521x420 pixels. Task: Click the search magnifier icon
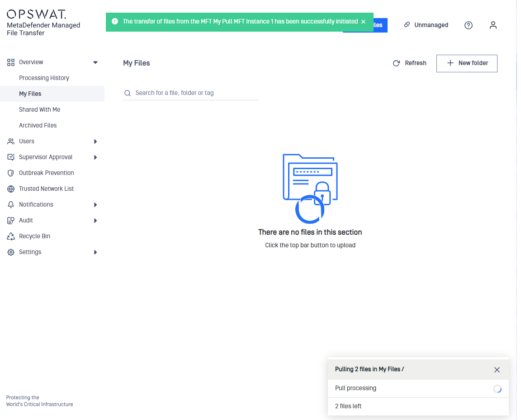coord(127,93)
